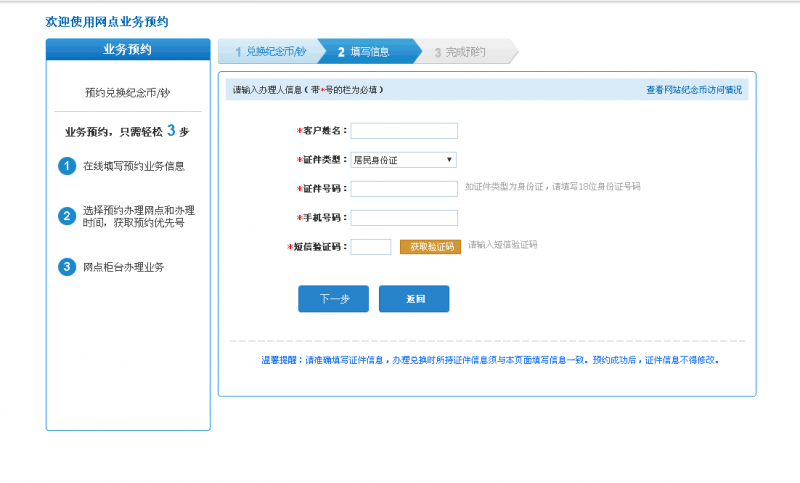Focus the 客户姓名 input field
This screenshot has height=483, width=800.
click(x=404, y=131)
